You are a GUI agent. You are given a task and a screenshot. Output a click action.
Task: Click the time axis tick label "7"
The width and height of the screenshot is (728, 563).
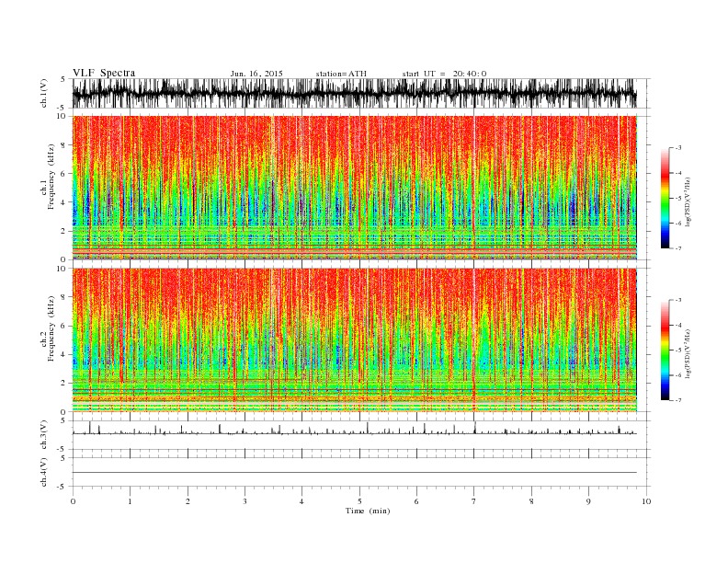(x=473, y=501)
